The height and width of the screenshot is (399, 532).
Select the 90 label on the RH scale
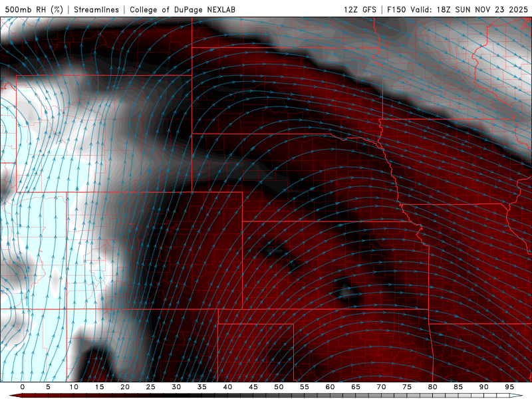(484, 387)
